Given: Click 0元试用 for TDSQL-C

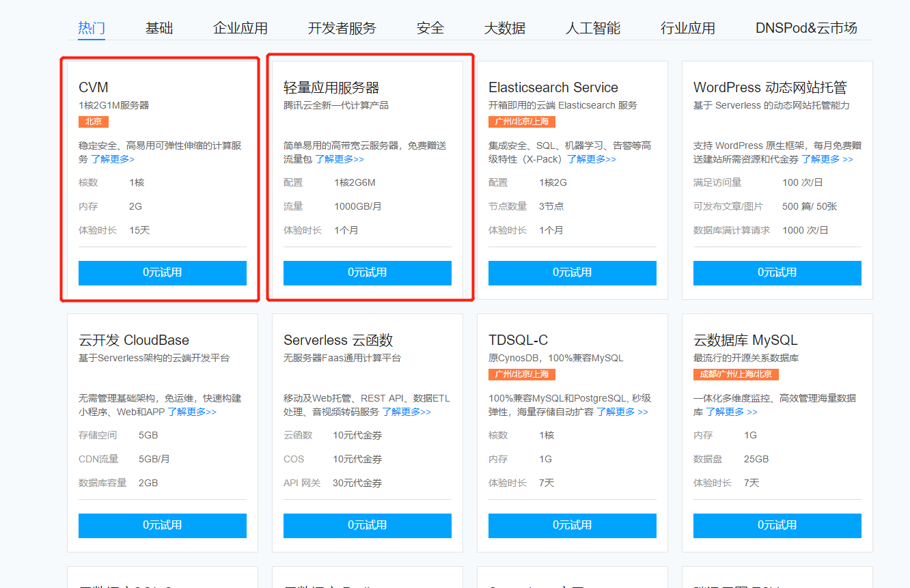Looking at the screenshot, I should [573, 525].
